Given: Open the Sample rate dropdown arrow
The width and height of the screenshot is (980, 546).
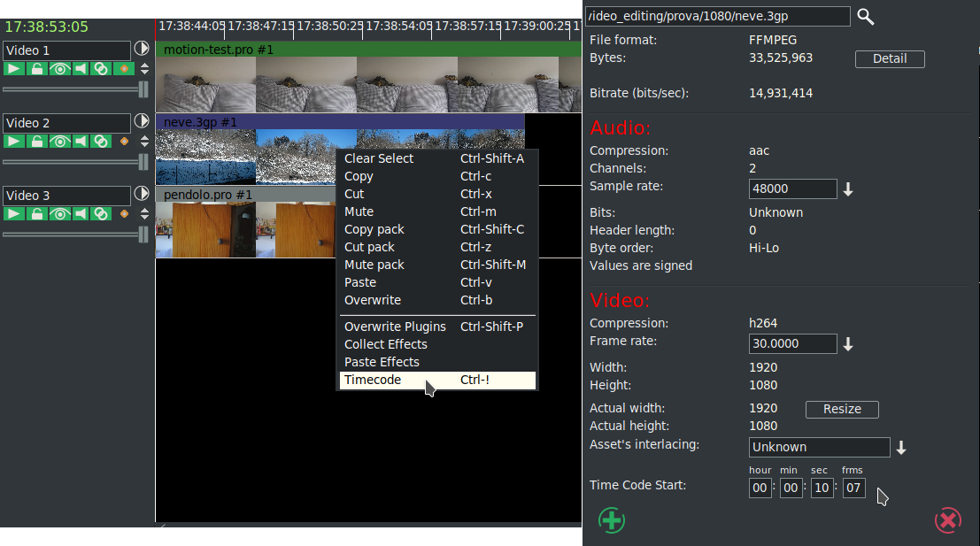Looking at the screenshot, I should pyautogui.click(x=847, y=188).
